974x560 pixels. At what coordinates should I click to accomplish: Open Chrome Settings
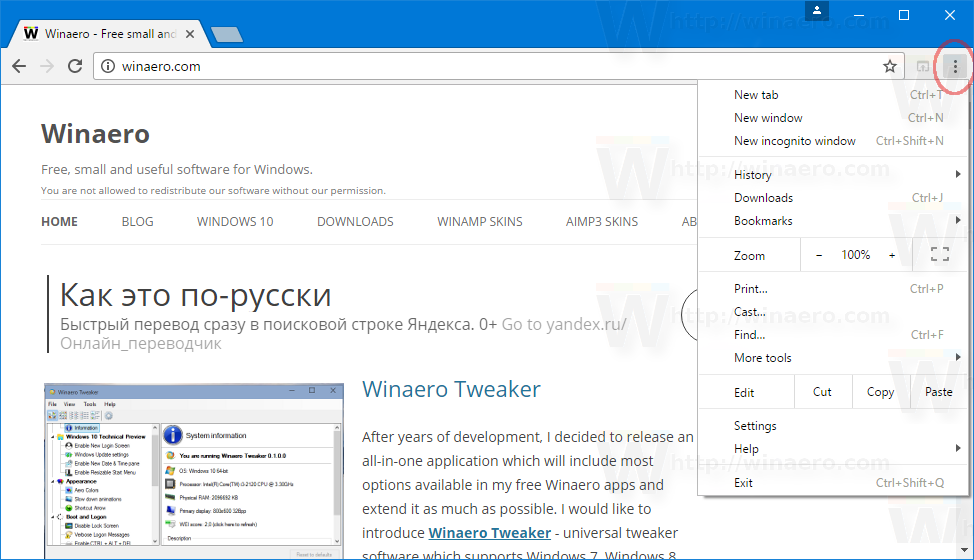pos(833,426)
